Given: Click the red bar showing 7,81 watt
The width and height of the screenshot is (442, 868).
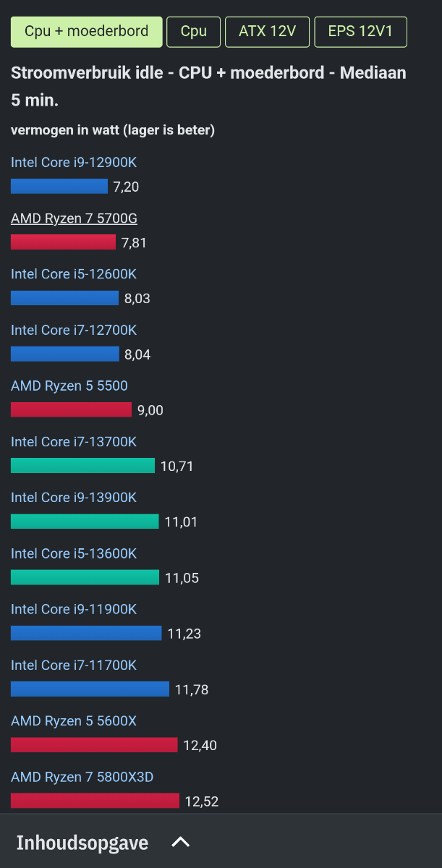Looking at the screenshot, I should tap(63, 242).
